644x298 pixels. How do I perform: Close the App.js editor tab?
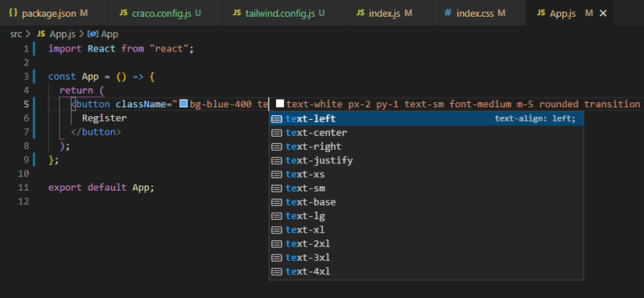tap(603, 14)
